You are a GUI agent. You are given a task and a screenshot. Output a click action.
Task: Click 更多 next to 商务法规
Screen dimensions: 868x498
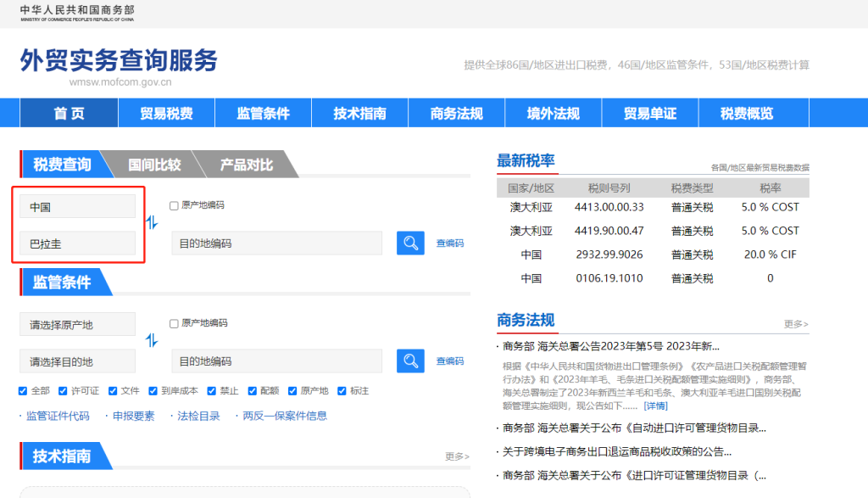click(796, 324)
